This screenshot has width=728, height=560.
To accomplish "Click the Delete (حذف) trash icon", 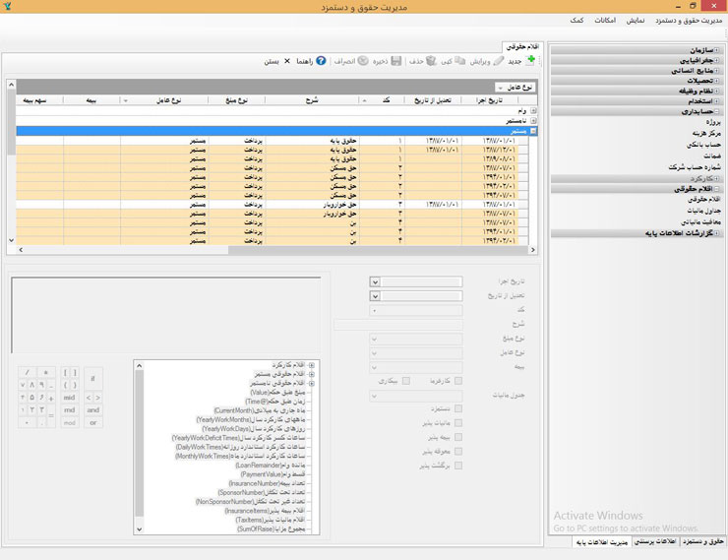I will click(431, 61).
